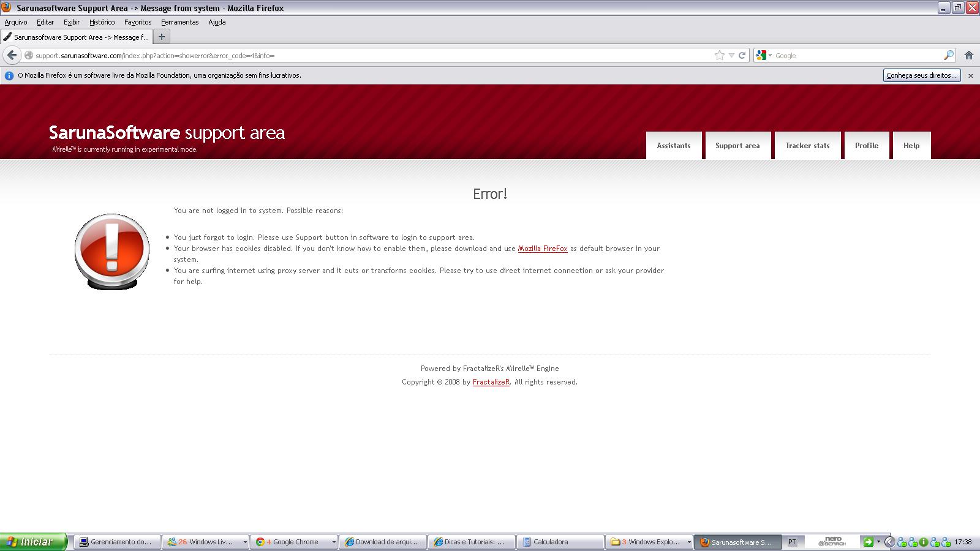Open the Exibir menu
This screenshot has height=551, width=980.
click(72, 22)
